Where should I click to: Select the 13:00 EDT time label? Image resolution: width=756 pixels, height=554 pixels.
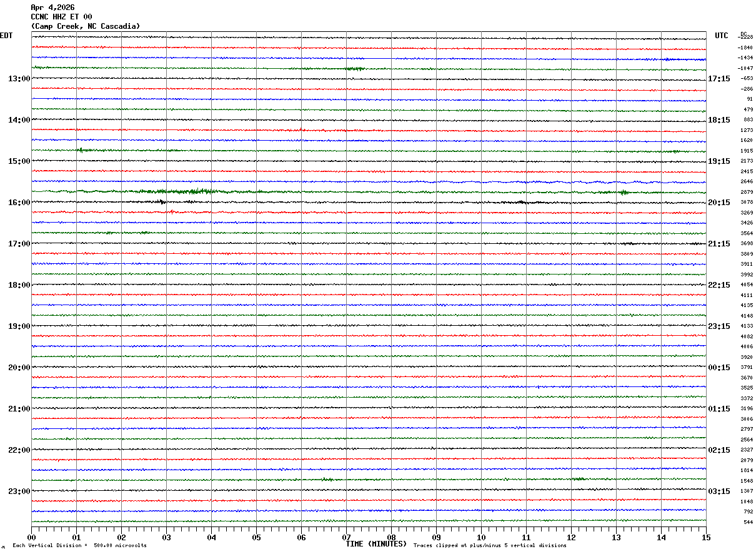pyautogui.click(x=19, y=79)
